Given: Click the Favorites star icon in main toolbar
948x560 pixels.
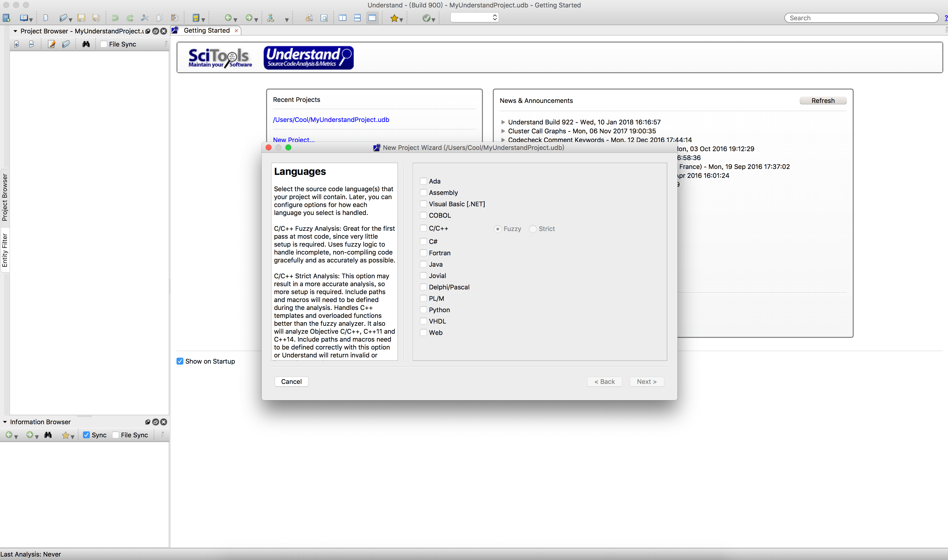Looking at the screenshot, I should pyautogui.click(x=394, y=18).
